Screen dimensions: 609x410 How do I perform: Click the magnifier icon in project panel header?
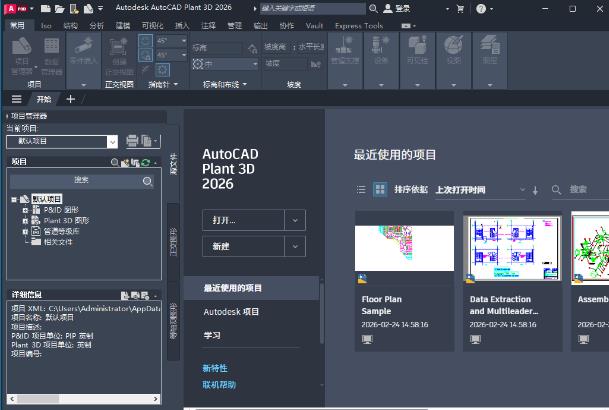coord(115,162)
